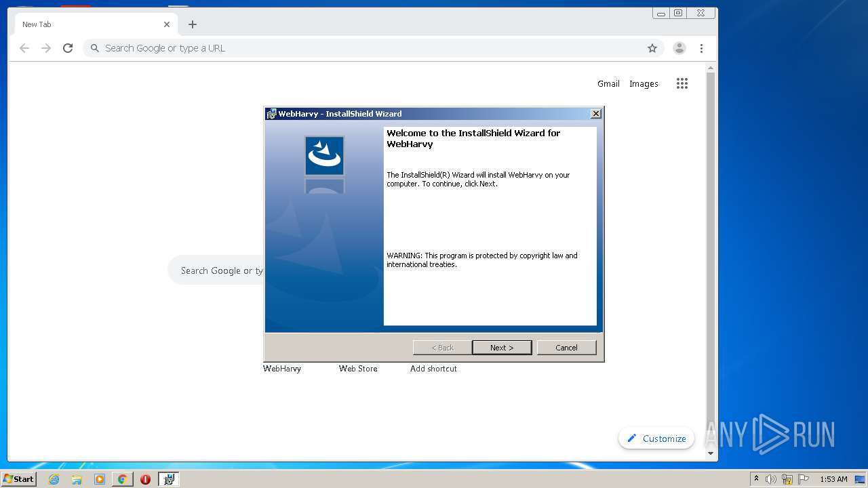
Task: Close the WebHarvy InstallShield dialog
Action: click(x=595, y=114)
